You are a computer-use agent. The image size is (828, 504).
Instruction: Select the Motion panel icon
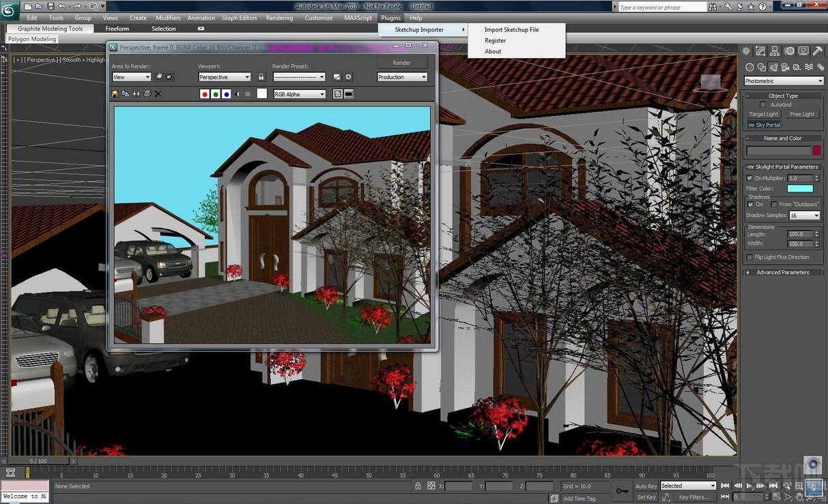pos(790,50)
